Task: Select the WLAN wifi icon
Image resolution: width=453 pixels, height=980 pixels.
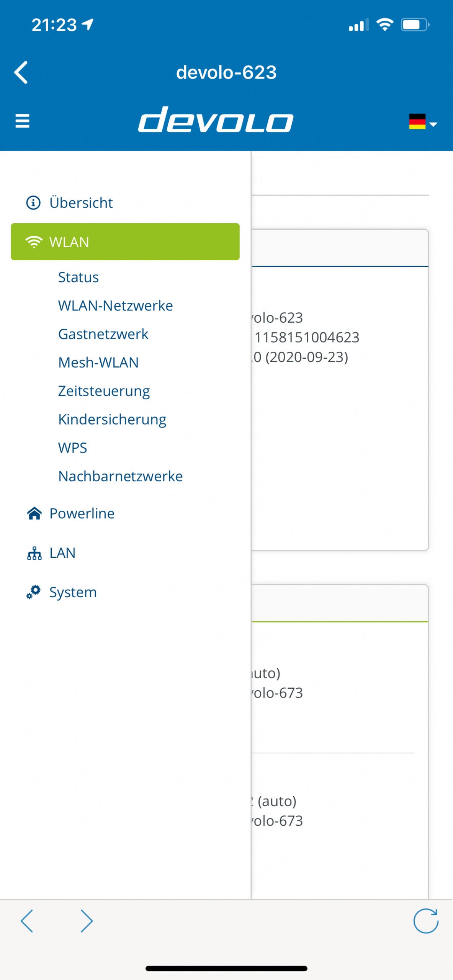Action: [x=34, y=242]
